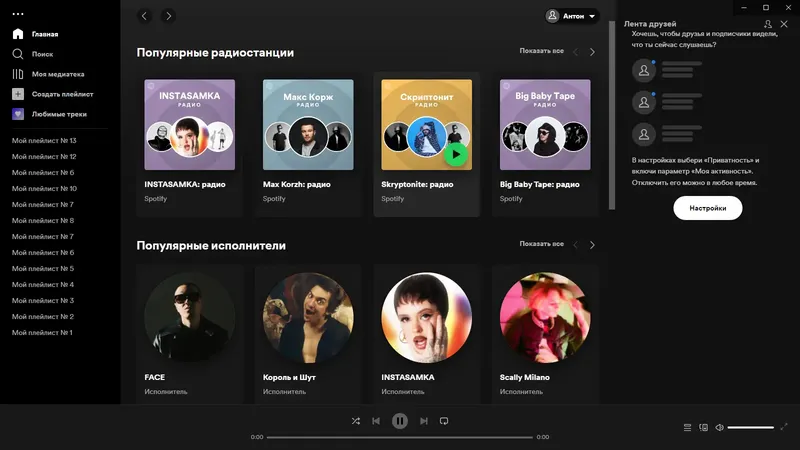The width and height of the screenshot is (800, 450).
Task: Click Настройки button in friends feed
Action: click(x=708, y=208)
